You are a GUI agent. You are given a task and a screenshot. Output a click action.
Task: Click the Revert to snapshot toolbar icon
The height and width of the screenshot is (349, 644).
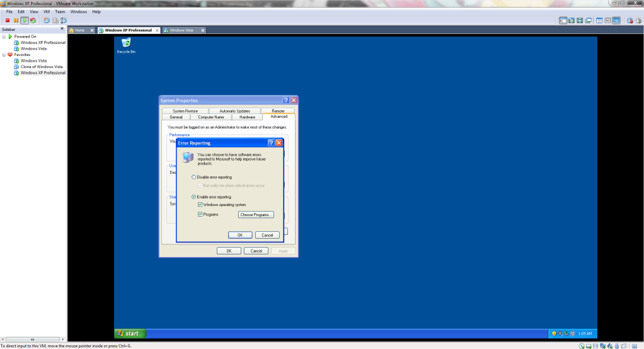pyautogui.click(x=55, y=20)
